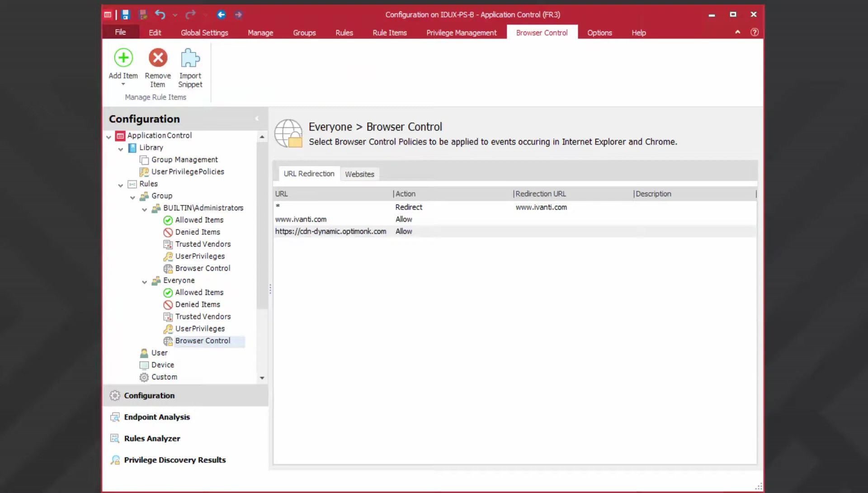Select BUILTIN\Administrators group node
This screenshot has width=868, height=493.
point(203,208)
